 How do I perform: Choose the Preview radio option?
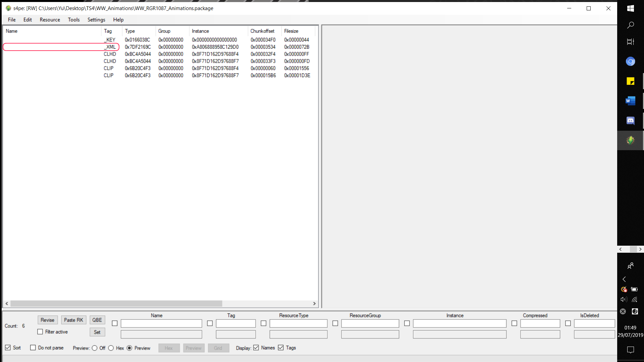pyautogui.click(x=129, y=348)
